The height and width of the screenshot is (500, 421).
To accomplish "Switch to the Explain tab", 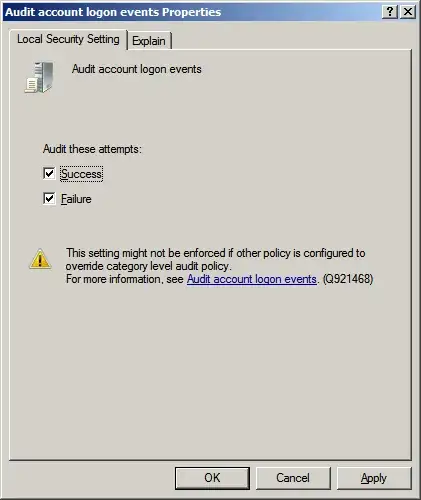I will pyautogui.click(x=149, y=41).
